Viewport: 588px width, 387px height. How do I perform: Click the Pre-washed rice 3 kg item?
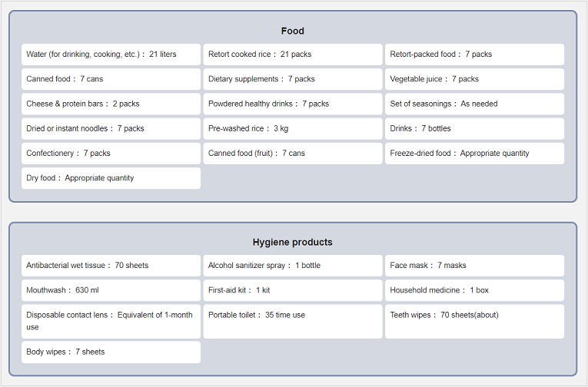[x=293, y=128]
